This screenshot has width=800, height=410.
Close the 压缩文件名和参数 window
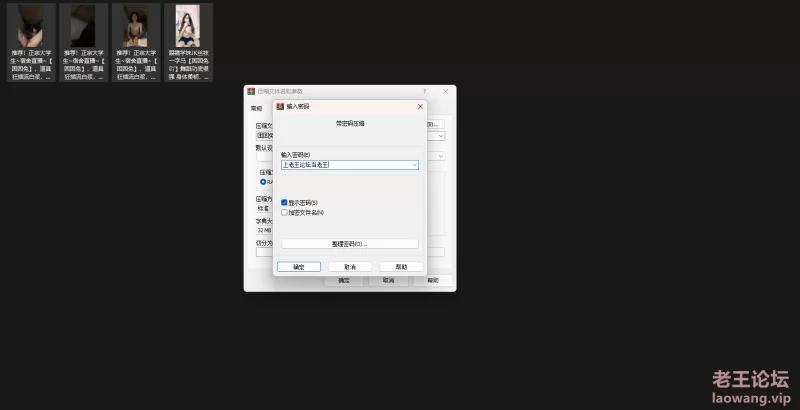point(445,91)
